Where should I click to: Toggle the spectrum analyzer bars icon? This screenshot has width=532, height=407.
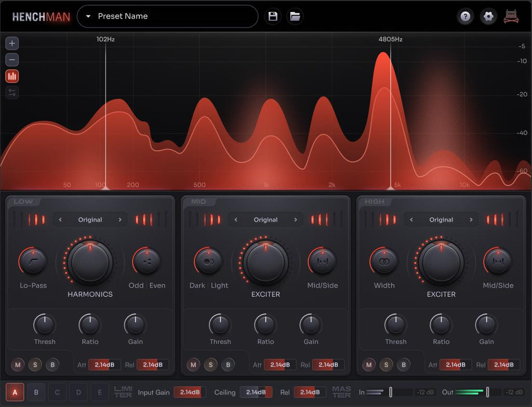point(12,76)
